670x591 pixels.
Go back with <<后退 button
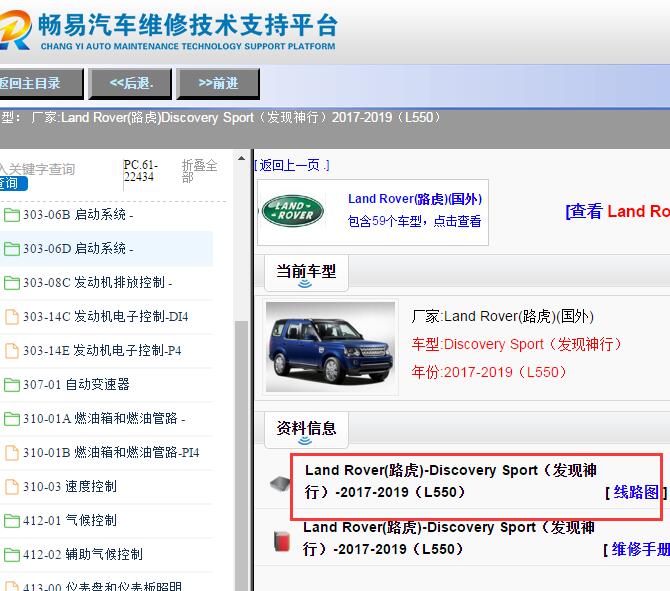130,83
